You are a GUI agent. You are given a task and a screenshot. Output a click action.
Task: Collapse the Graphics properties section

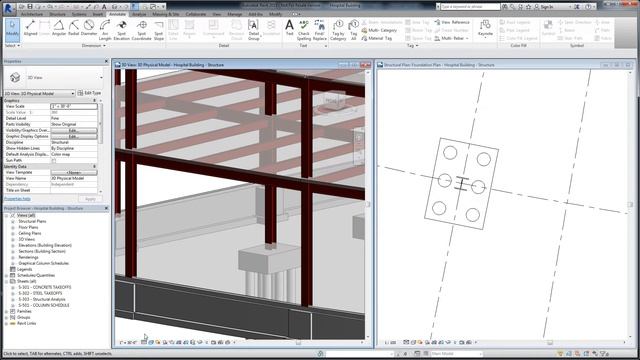coord(95,100)
